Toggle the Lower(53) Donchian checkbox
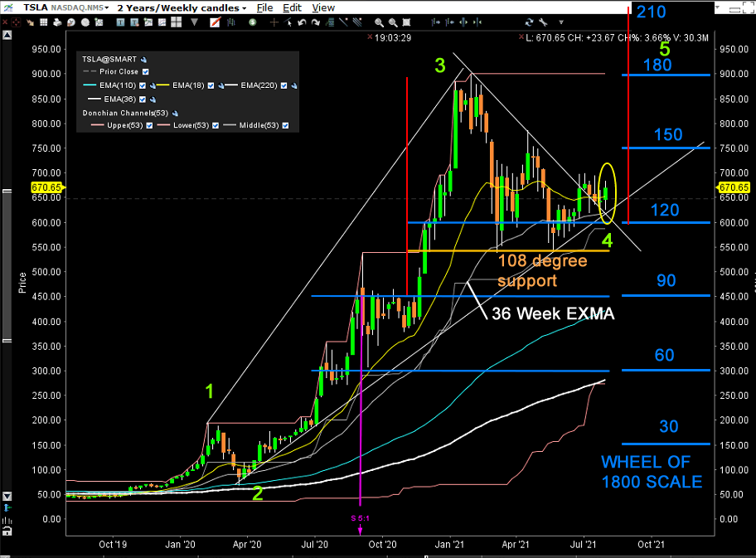Viewport: 756px width, 558px height. tap(216, 125)
